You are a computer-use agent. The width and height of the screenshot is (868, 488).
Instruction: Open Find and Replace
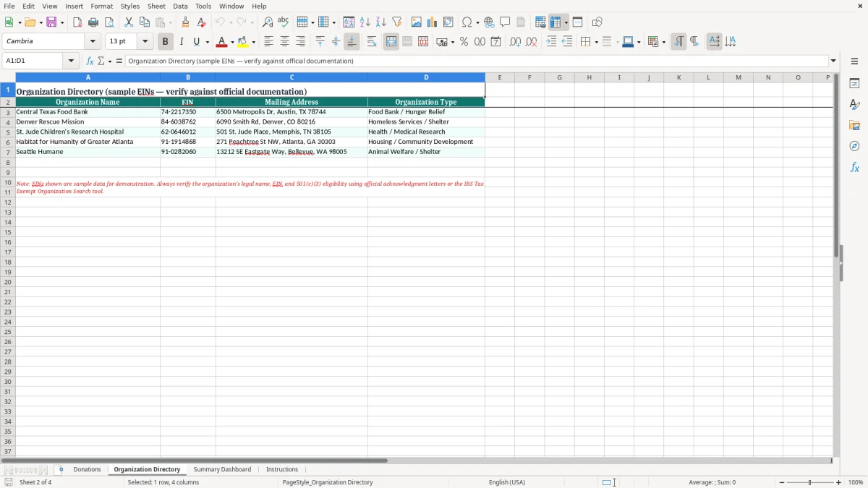pos(268,22)
